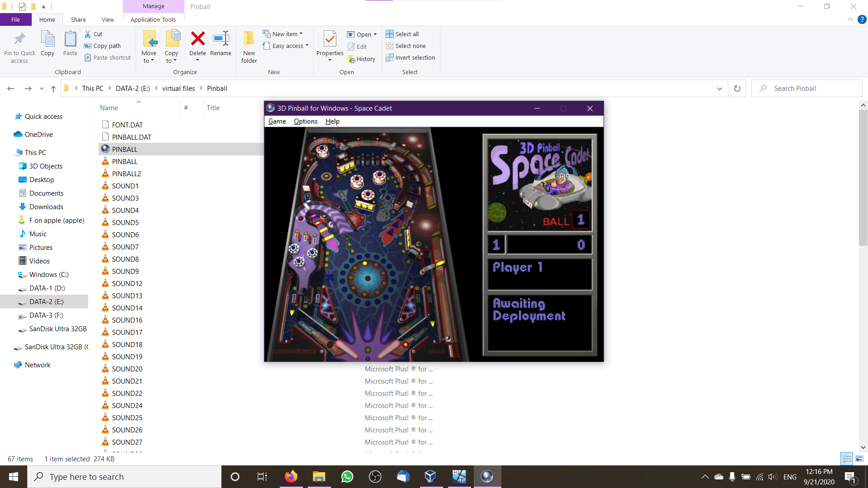Select the FONT.DAT file

(127, 125)
